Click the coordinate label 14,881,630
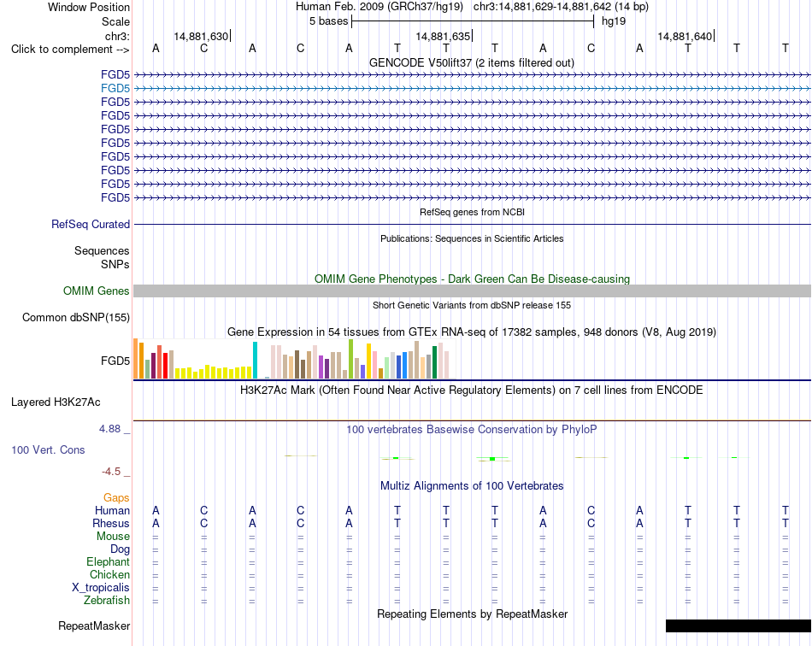The image size is (812, 646). (200, 36)
